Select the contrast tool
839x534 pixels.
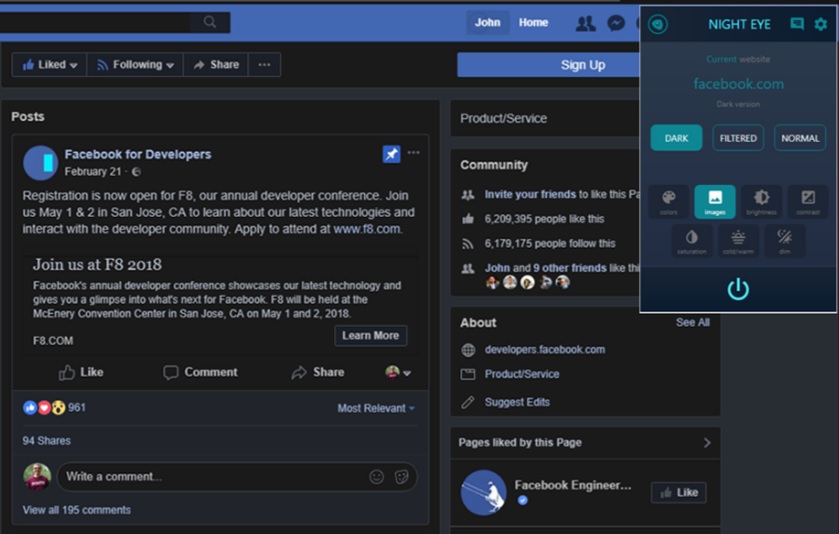click(x=808, y=202)
